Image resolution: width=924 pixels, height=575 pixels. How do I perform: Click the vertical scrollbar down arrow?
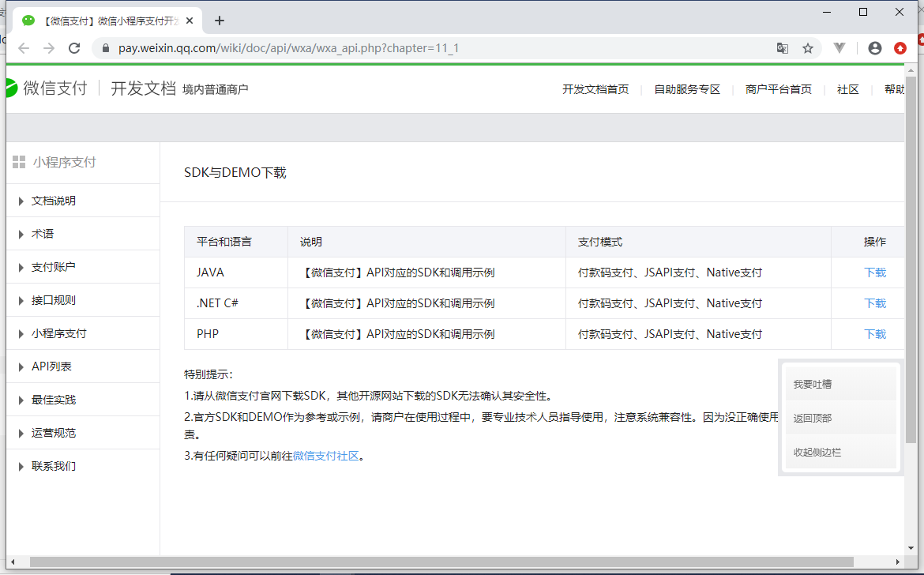[x=911, y=548]
